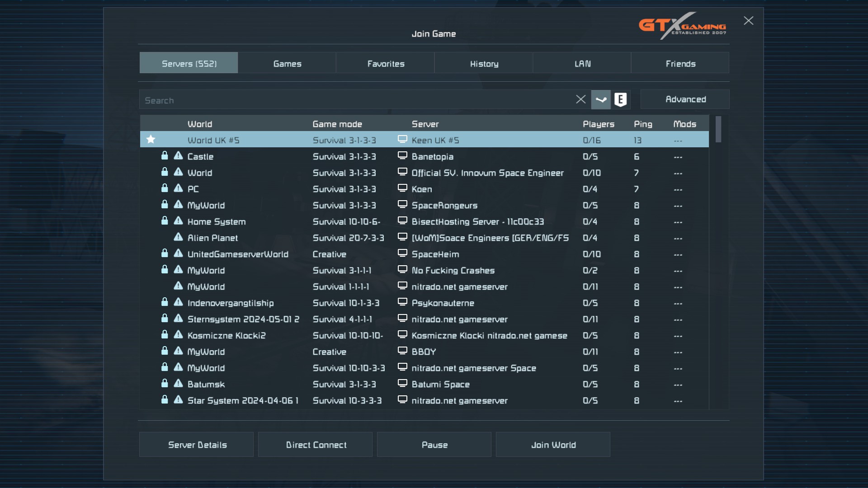
Task: Click the favorite star on World UK #5
Action: (x=151, y=140)
